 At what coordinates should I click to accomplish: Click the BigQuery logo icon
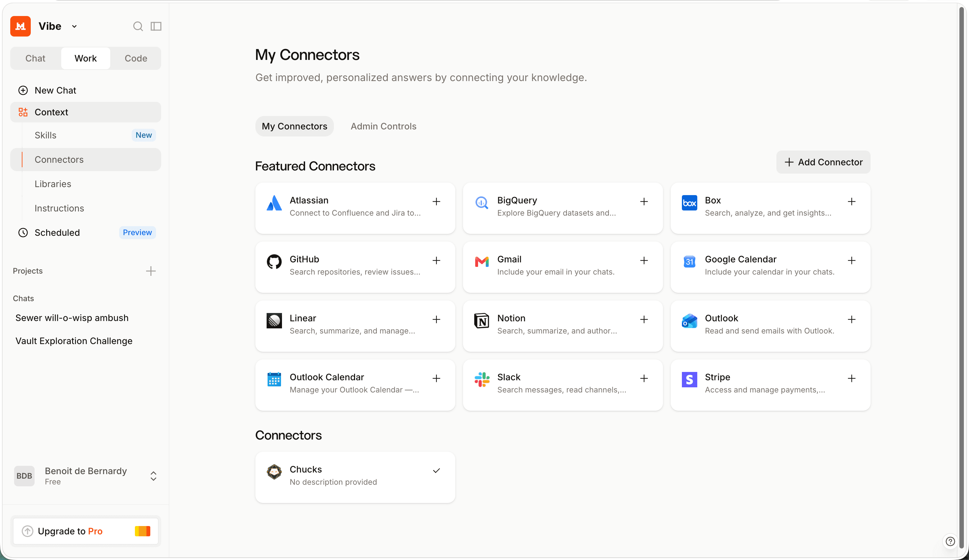click(482, 203)
